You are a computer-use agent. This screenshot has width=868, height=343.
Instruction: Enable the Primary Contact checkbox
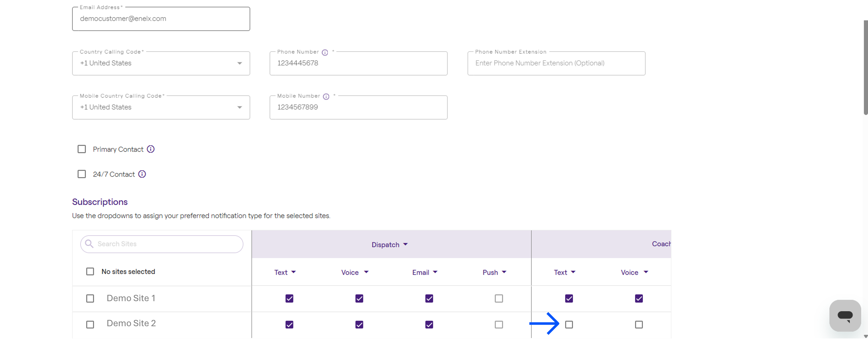[81, 149]
